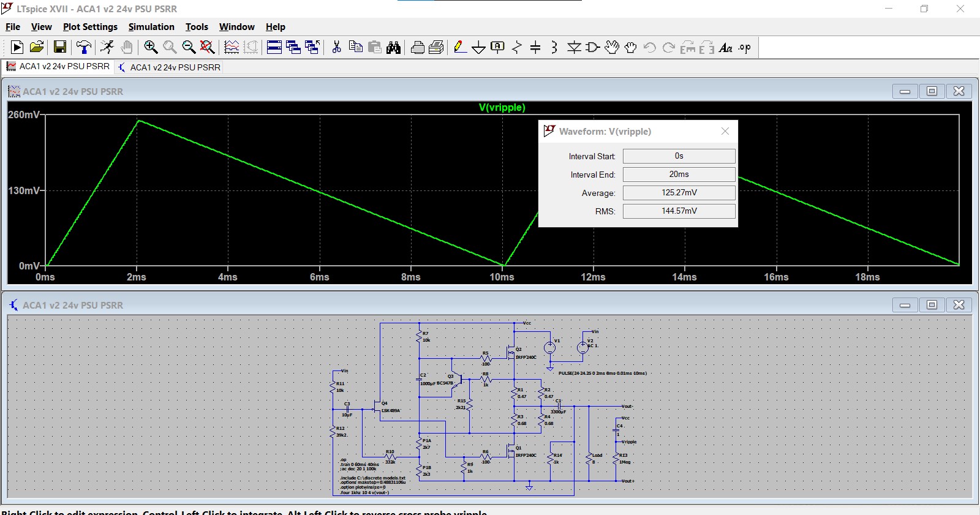Click the Paste clipboard icon
Image resolution: width=980 pixels, height=515 pixels.
pos(375,47)
